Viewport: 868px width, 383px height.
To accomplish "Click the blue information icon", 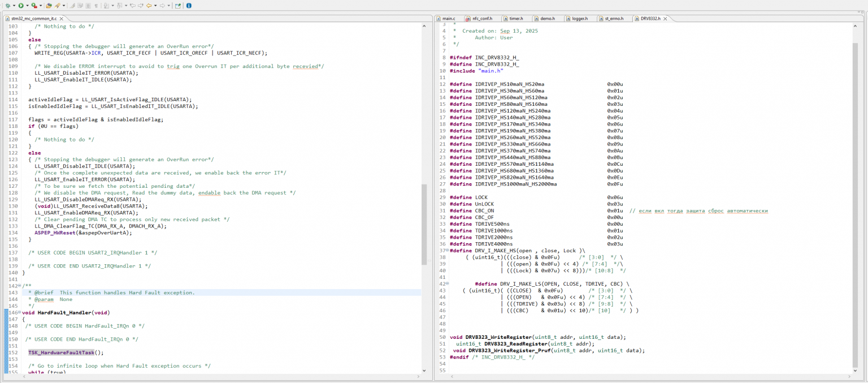I will coord(189,6).
